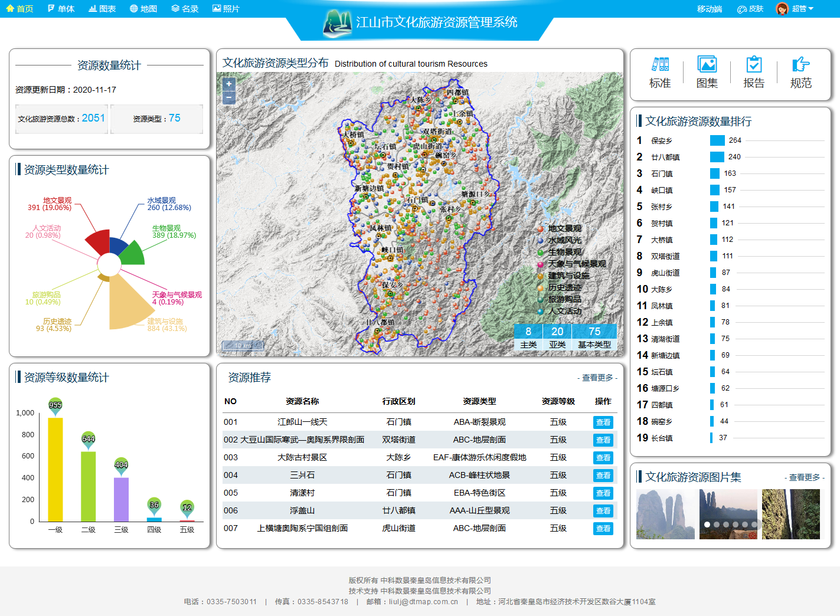Expand the 超管 user dropdown
The height and width of the screenshot is (616, 840).
tap(803, 9)
